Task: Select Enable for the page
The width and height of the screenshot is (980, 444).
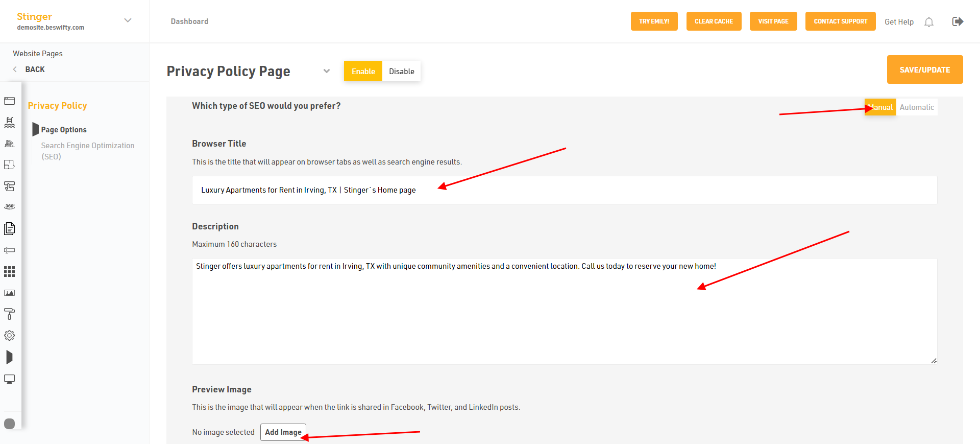Action: 363,72
